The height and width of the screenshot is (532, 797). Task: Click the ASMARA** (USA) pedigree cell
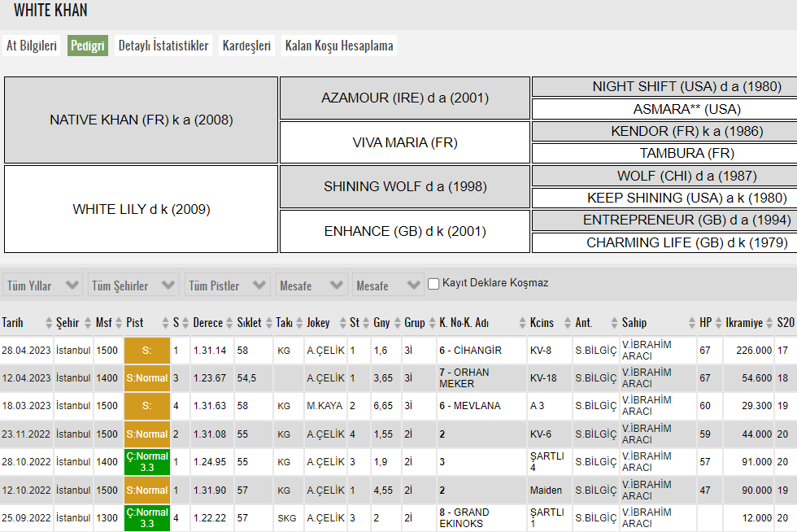pos(664,109)
